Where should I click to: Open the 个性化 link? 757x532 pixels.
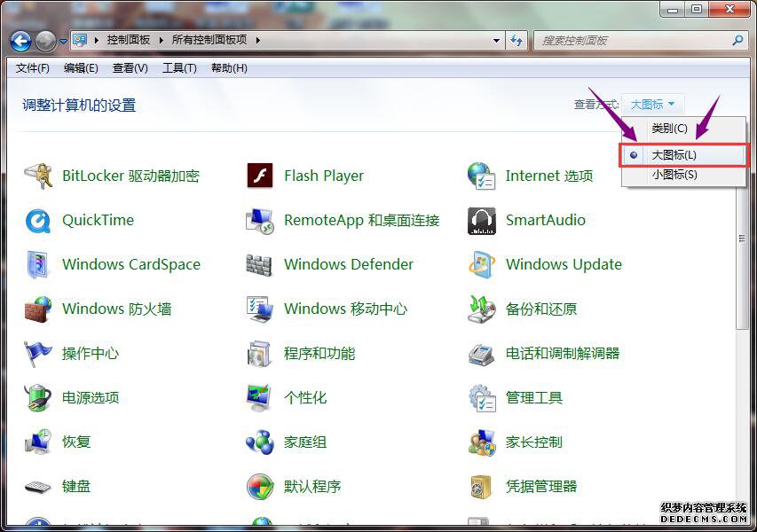point(305,398)
